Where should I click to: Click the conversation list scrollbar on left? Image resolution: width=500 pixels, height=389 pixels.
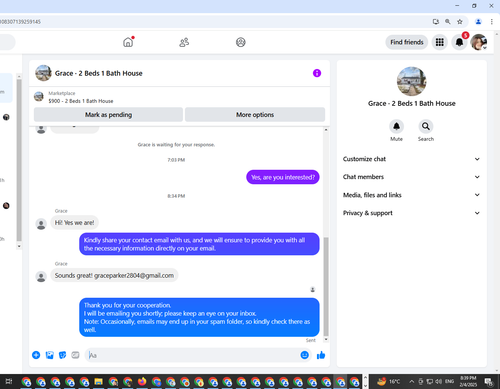click(19, 160)
